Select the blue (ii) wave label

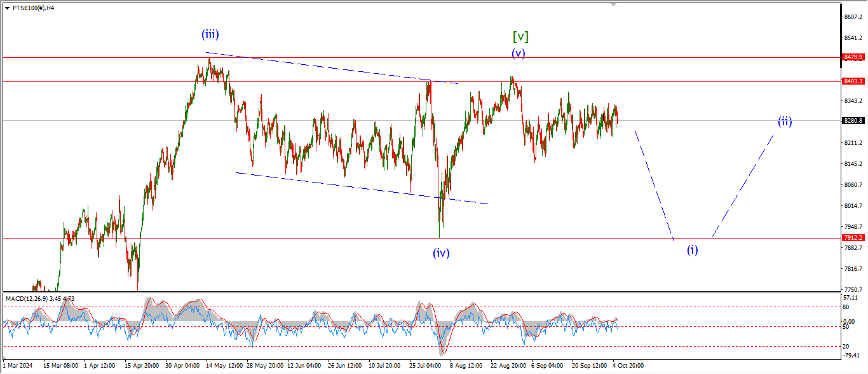pos(785,121)
